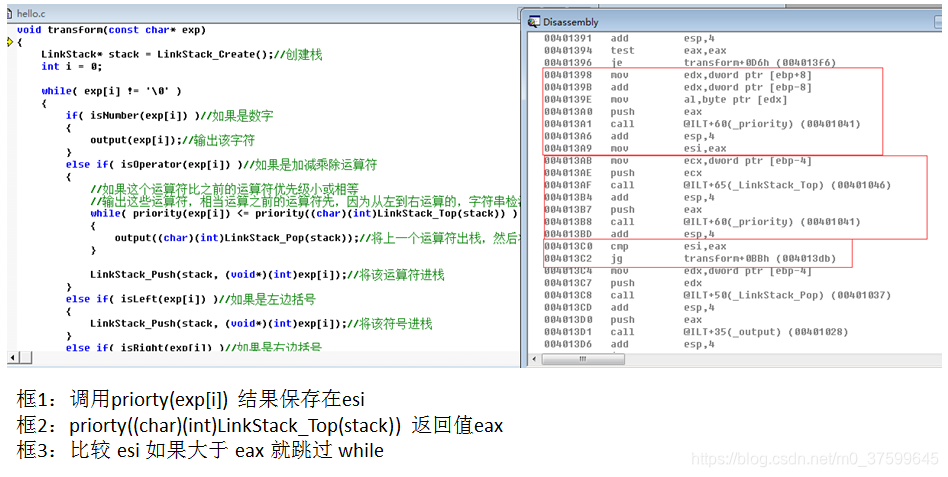The width and height of the screenshot is (948, 477).
Task: Click disassembly address 00401398
Action: point(568,75)
